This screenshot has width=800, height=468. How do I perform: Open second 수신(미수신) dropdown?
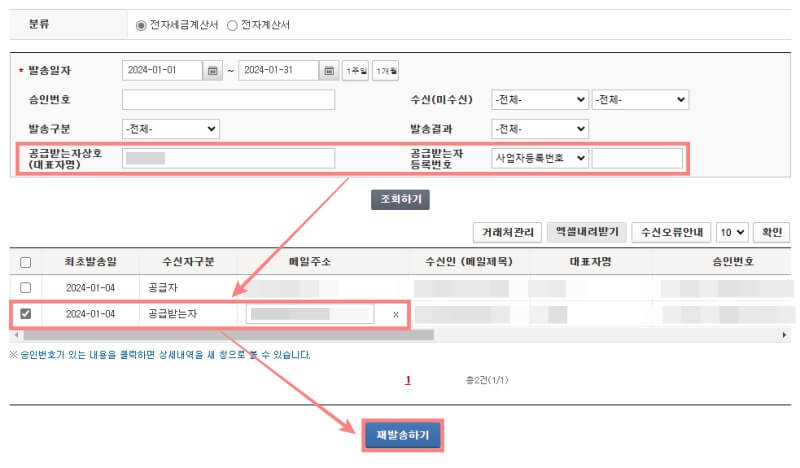coord(640,100)
